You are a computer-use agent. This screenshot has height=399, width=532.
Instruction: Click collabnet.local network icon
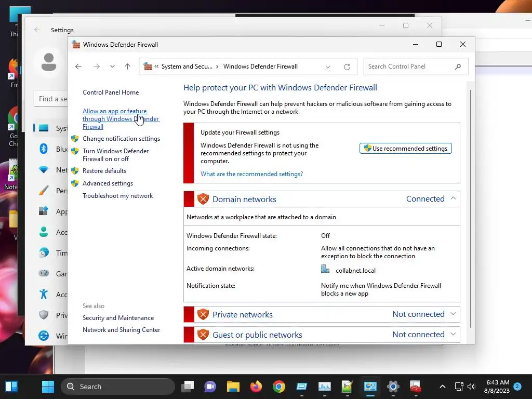coord(325,269)
